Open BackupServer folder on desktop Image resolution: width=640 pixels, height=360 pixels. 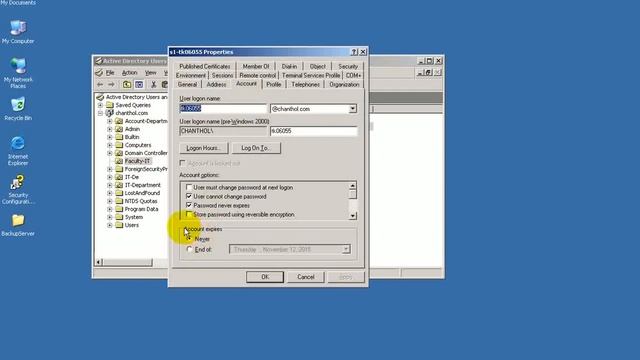18,225
